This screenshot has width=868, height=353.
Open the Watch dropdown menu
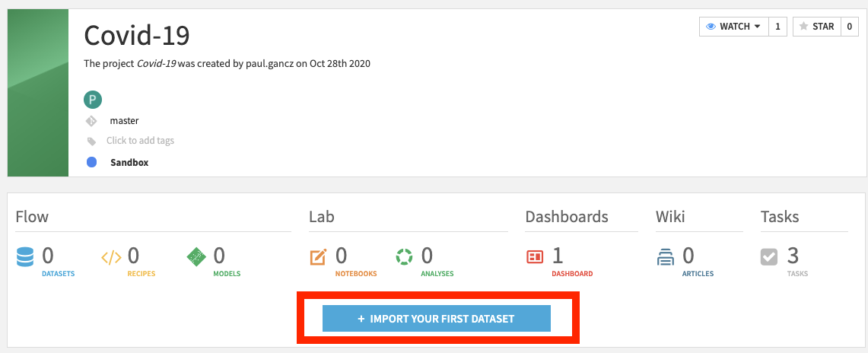pyautogui.click(x=733, y=27)
